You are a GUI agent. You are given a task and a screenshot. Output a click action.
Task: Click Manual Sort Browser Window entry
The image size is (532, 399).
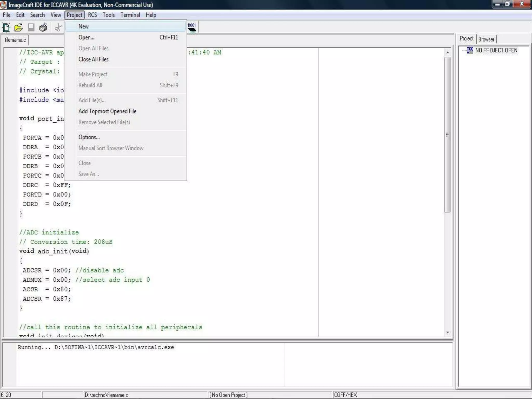click(x=126, y=148)
